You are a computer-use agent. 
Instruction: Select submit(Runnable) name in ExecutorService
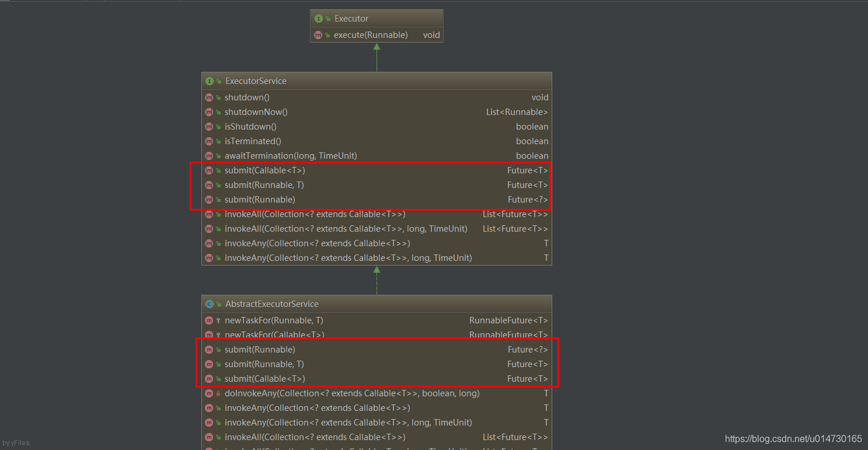pos(260,200)
